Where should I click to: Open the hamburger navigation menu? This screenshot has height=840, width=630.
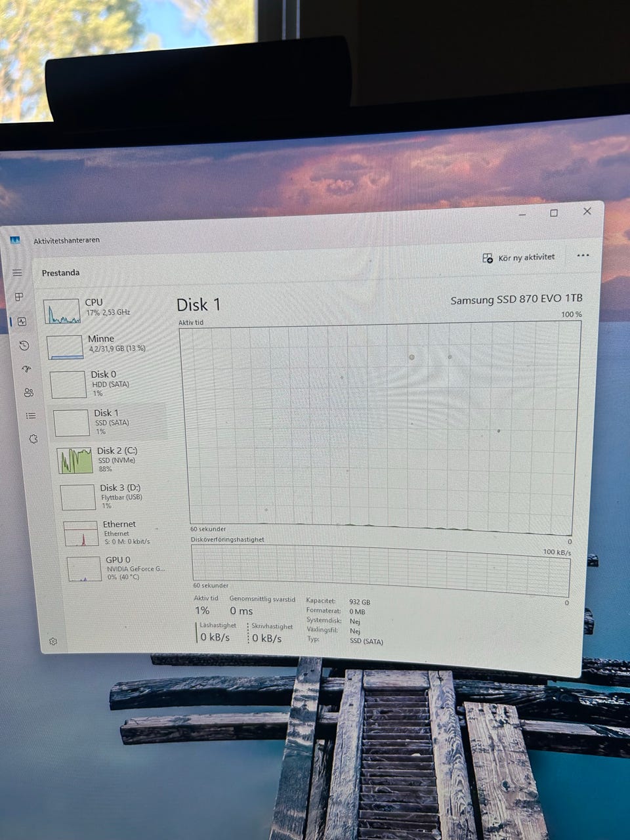(18, 272)
